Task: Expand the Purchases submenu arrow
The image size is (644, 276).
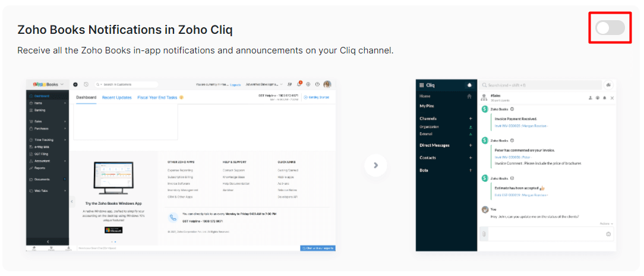Action: coord(65,128)
